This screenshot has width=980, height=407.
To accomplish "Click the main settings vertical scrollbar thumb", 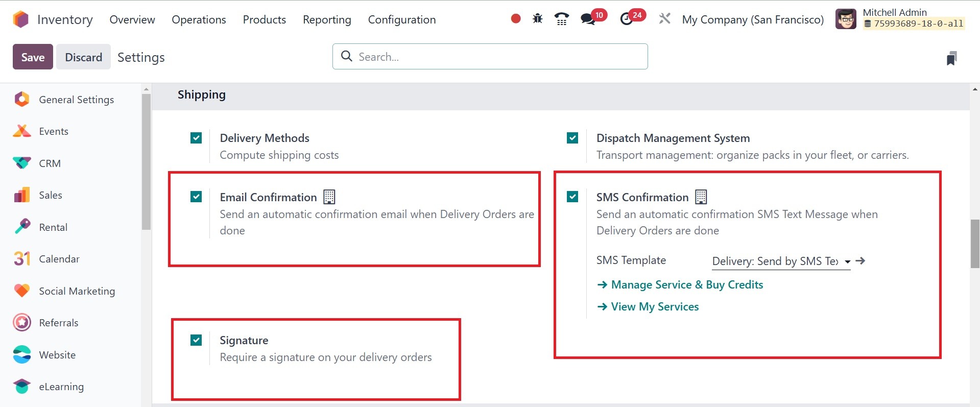I will 974,244.
